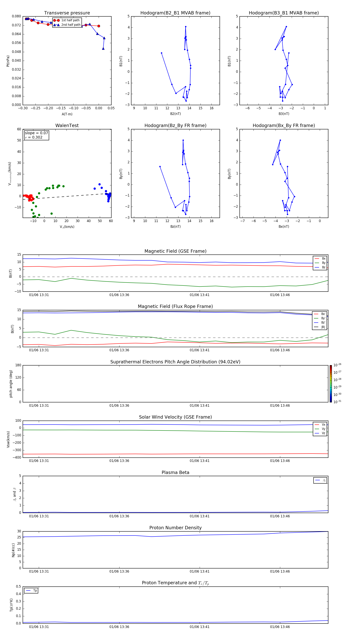This screenshot has height=644, width=351.
Task: Click the 'B3(nT)' axis label
Action: (x=284, y=114)
